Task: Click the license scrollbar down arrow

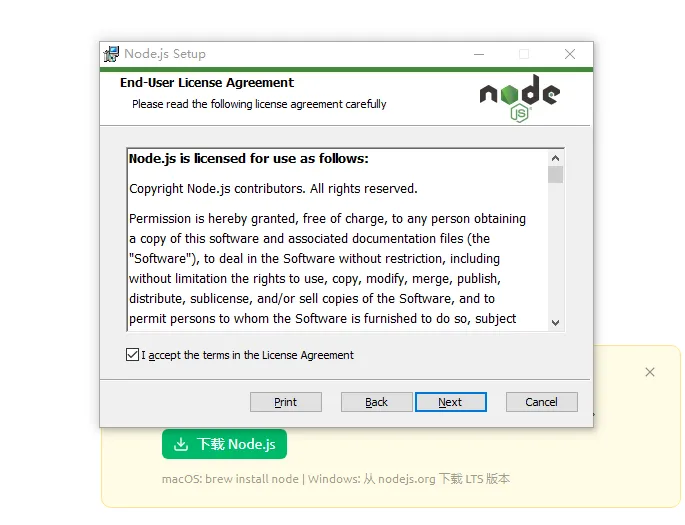Action: coord(555,323)
